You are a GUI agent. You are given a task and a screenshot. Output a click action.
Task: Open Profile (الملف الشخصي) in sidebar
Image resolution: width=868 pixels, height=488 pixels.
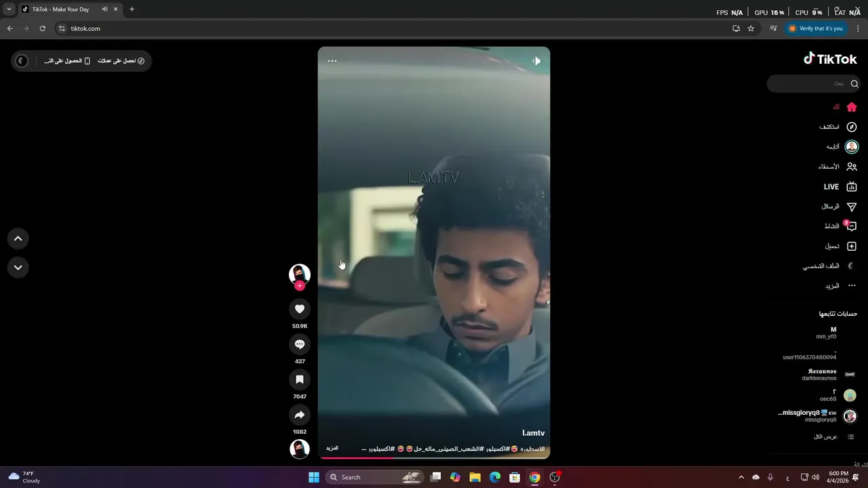click(x=830, y=266)
